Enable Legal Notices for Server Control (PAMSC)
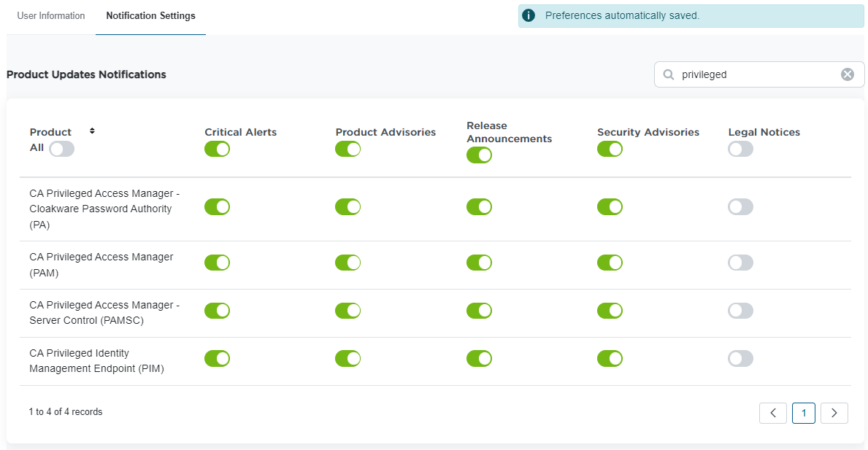Viewport: 868px width, 450px height. [740, 311]
